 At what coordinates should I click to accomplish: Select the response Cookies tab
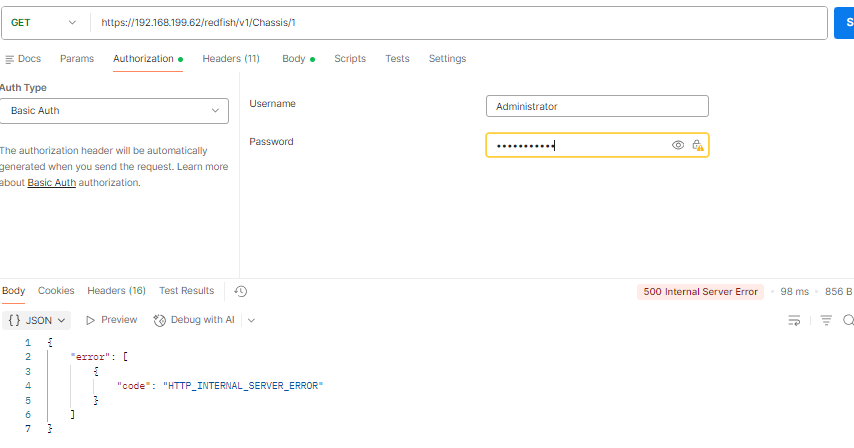click(56, 291)
